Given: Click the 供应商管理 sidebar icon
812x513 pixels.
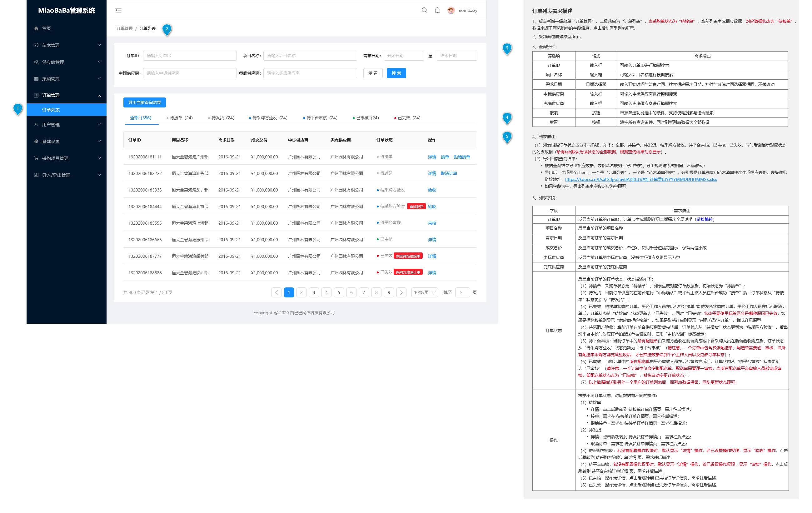Looking at the screenshot, I should [x=36, y=62].
